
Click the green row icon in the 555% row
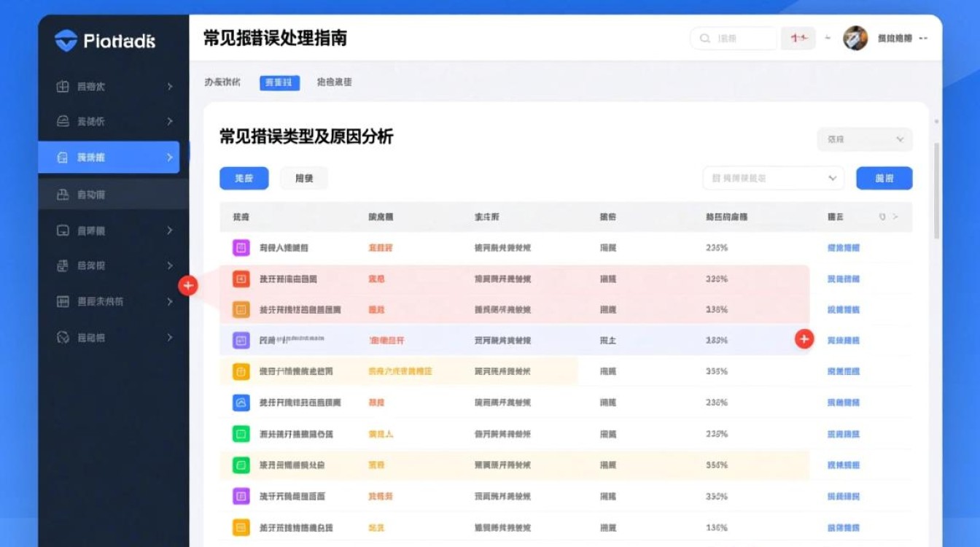coord(241,465)
